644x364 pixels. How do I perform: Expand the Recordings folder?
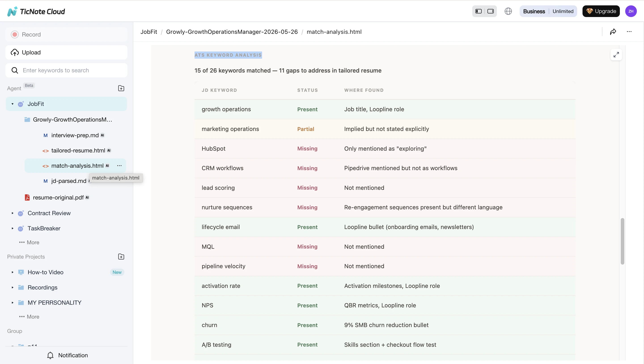click(13, 287)
